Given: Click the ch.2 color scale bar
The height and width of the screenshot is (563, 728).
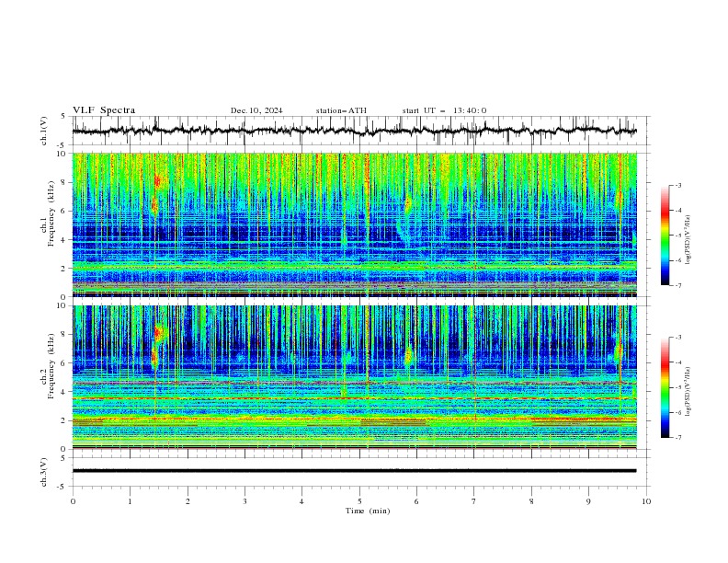Looking at the screenshot, I should tap(665, 387).
